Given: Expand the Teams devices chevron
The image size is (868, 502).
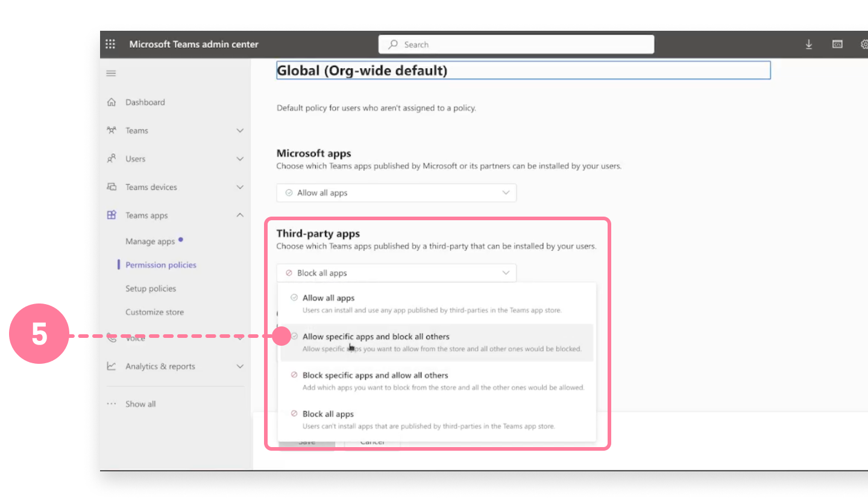Looking at the screenshot, I should [240, 187].
